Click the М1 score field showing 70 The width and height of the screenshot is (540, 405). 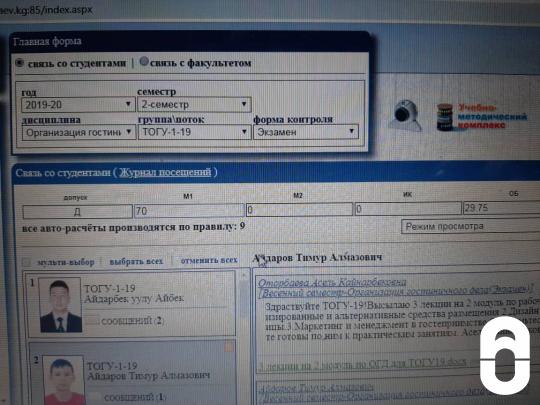(189, 210)
